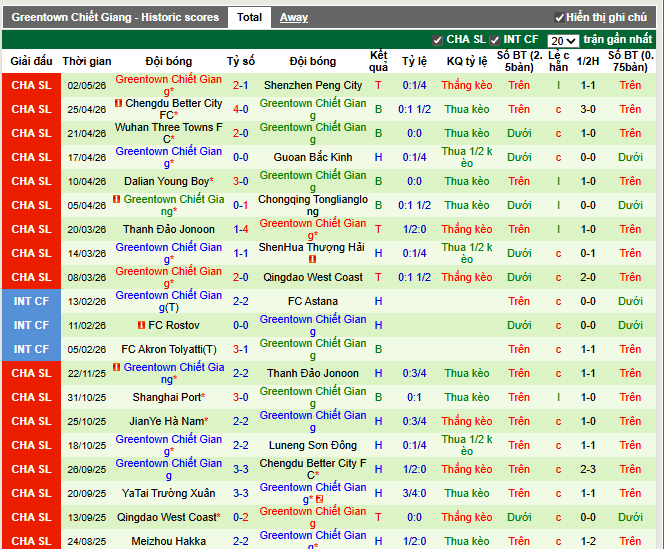Click red card icon on 05/04/26 Greentown row
This screenshot has width=664, height=549.
(116, 199)
